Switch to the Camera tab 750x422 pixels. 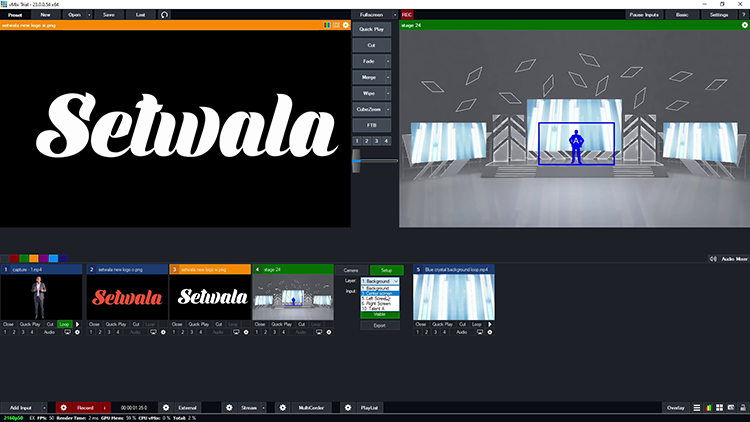coord(351,270)
